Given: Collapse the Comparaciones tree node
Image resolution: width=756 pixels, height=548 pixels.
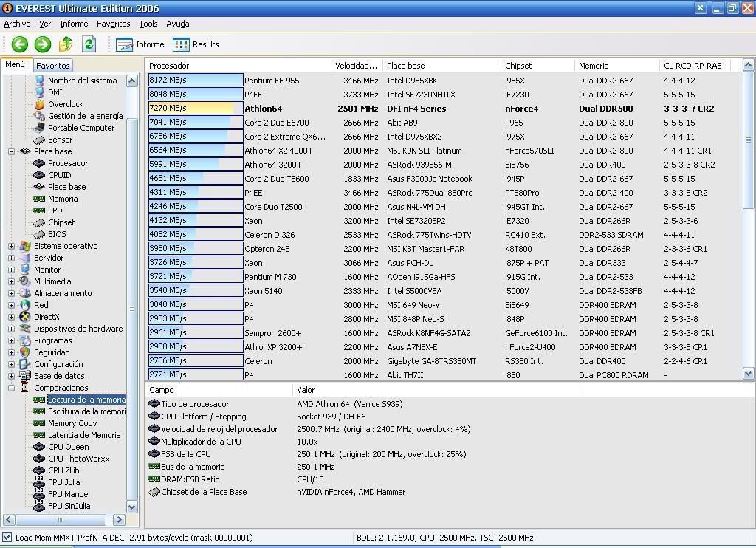Looking at the screenshot, I should tap(11, 388).
